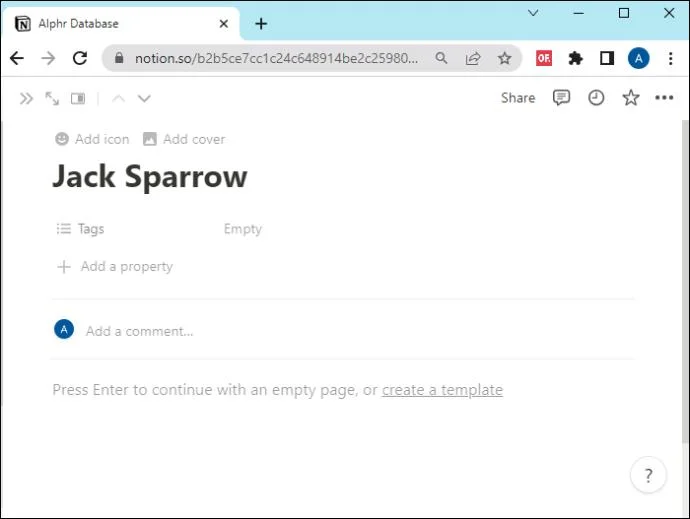Bookmark this tab with star icon

coord(504,58)
